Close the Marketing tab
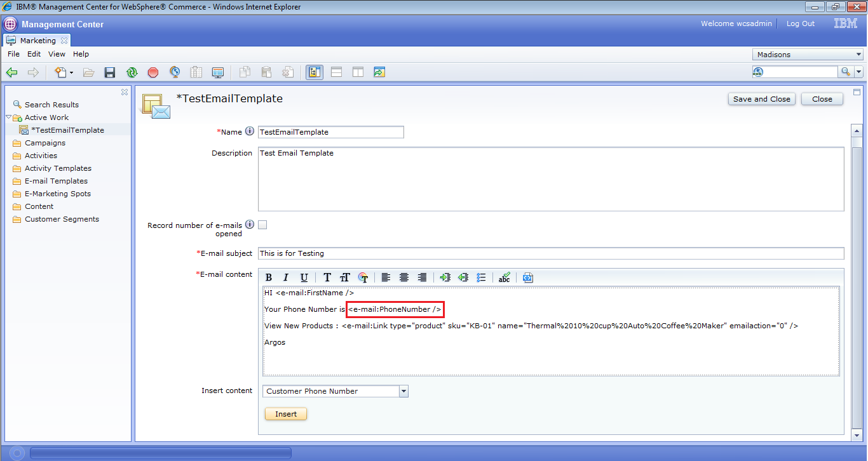 64,41
